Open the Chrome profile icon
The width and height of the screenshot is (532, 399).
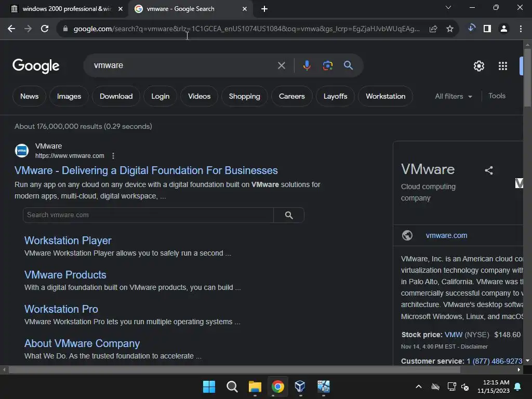[x=504, y=29]
